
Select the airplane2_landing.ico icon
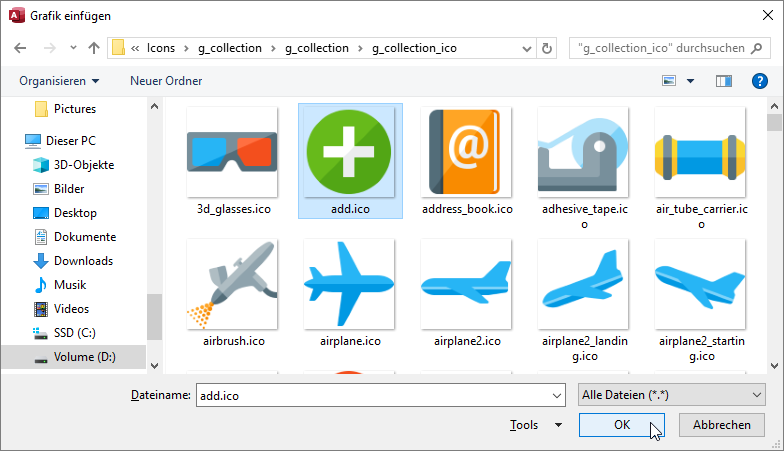(583, 284)
